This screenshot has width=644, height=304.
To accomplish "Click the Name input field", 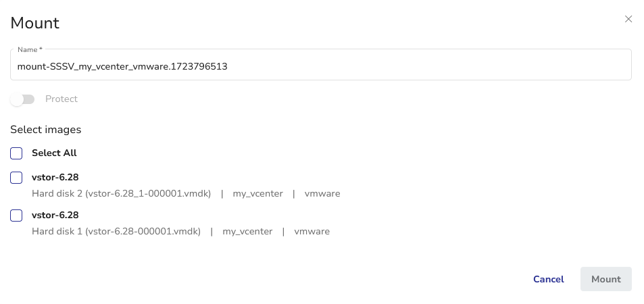I will [320, 66].
